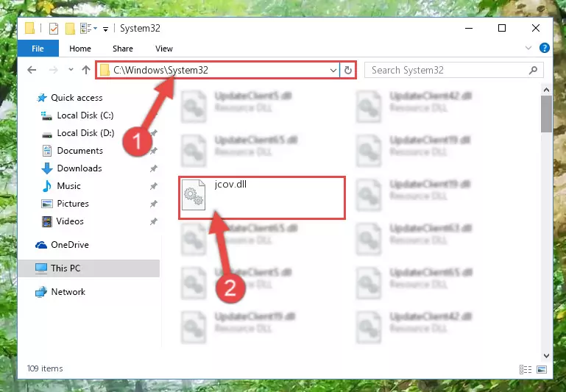Switch to large icons view layout
Screen dimensions: 566x392
pos(542,369)
